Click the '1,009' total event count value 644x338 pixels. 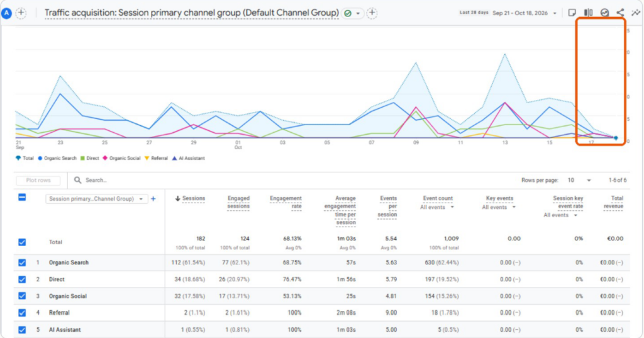click(x=451, y=239)
